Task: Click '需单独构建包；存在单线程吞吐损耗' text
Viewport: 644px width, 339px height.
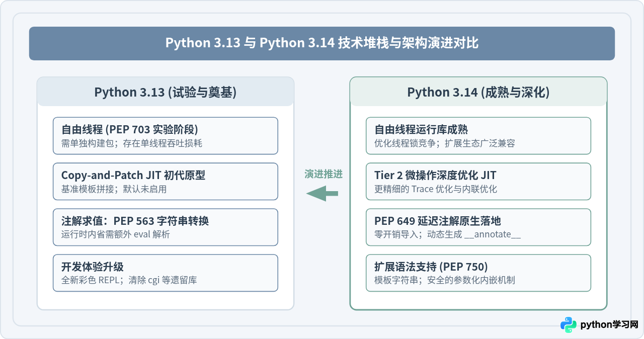Action: [x=132, y=143]
